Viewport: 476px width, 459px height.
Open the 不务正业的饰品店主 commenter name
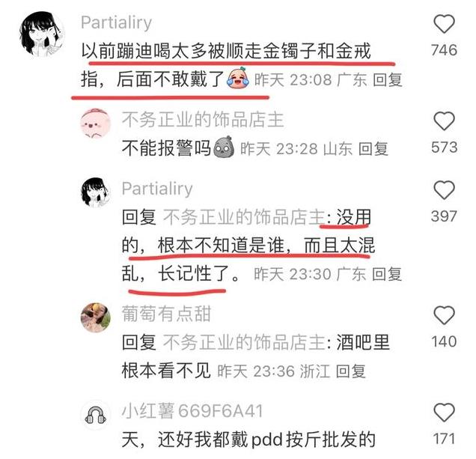pyautogui.click(x=203, y=120)
